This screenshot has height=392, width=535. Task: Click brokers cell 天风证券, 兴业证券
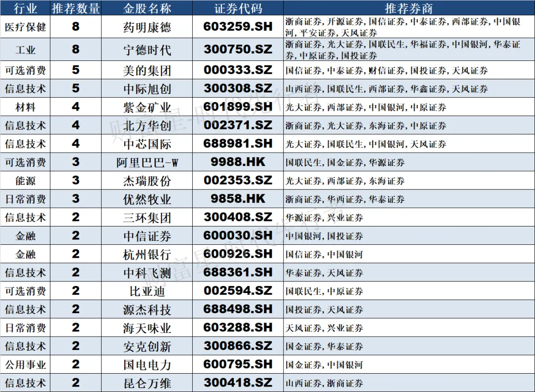pos(409,329)
